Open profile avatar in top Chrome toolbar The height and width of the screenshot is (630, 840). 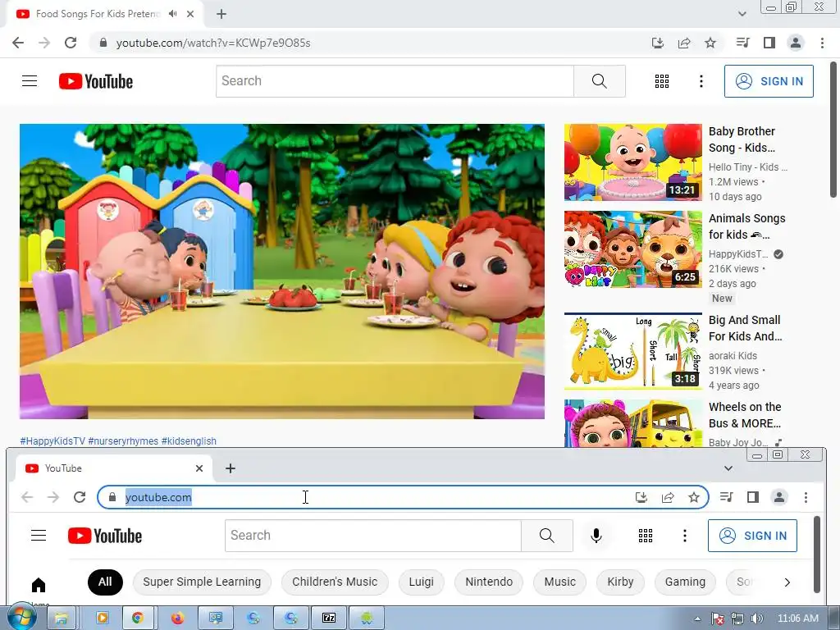click(796, 43)
